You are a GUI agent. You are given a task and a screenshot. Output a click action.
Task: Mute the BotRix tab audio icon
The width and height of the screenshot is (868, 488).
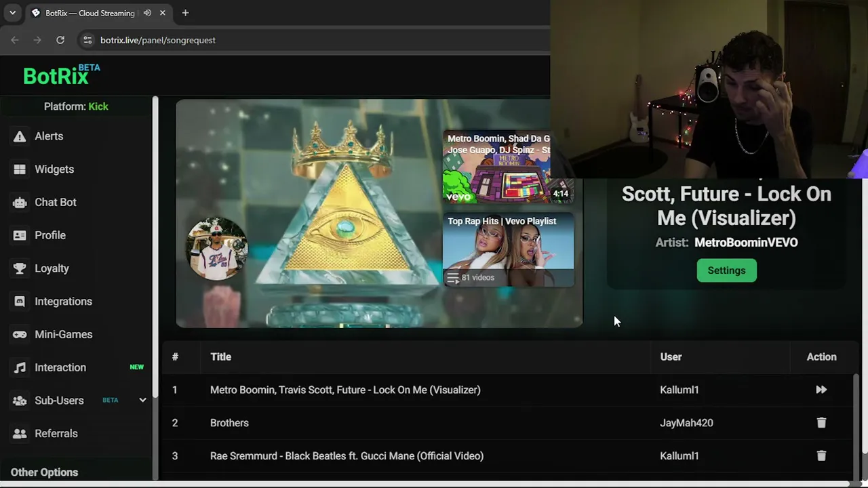pos(147,13)
